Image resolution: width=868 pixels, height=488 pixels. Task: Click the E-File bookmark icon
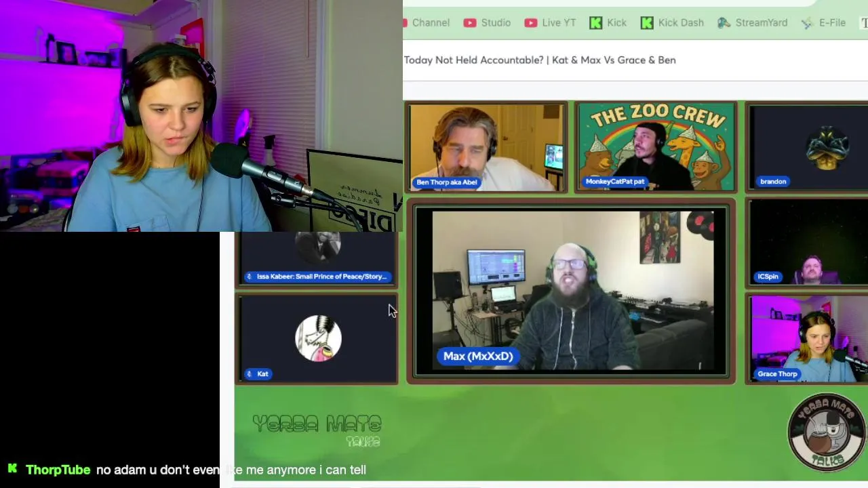coord(808,23)
